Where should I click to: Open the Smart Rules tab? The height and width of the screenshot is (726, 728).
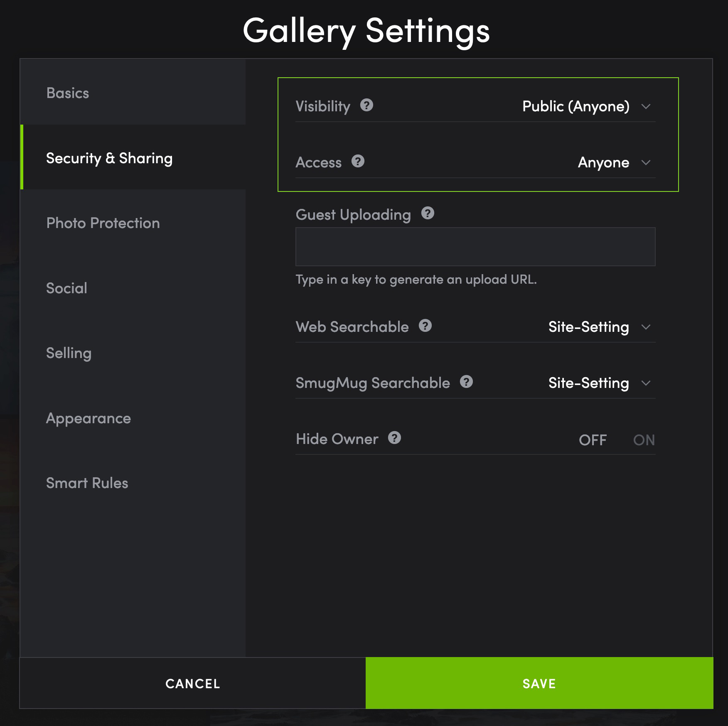[133, 483]
